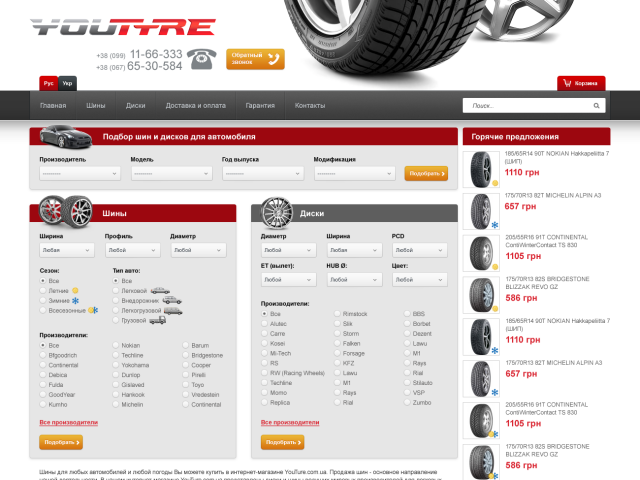Click the truck icon next to Грузовой
This screenshot has height=480, width=640.
coord(158,320)
